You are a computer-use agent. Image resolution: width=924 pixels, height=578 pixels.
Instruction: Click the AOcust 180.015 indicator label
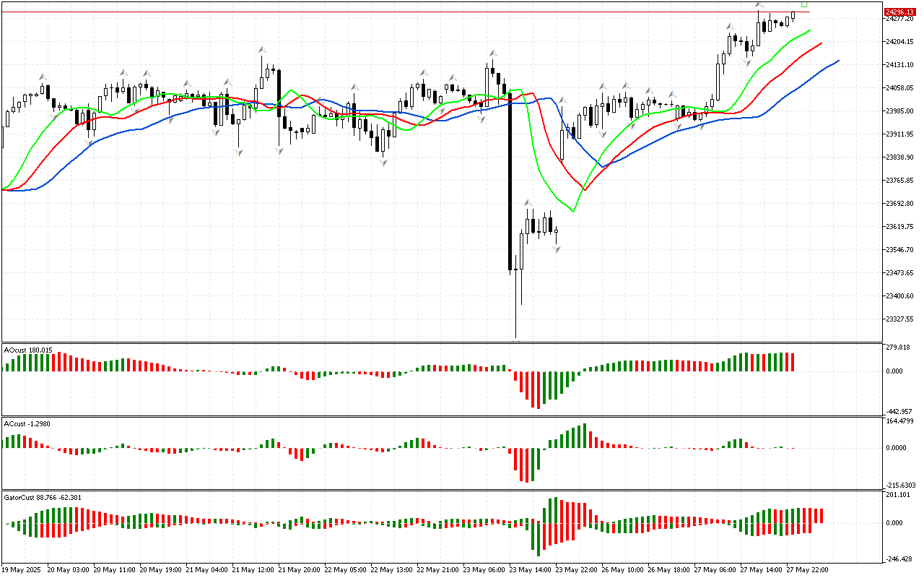tap(29, 350)
